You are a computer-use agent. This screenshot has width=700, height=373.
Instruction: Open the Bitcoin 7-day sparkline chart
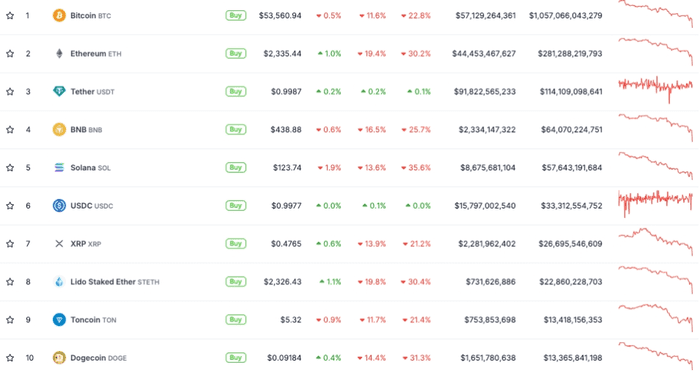655,14
